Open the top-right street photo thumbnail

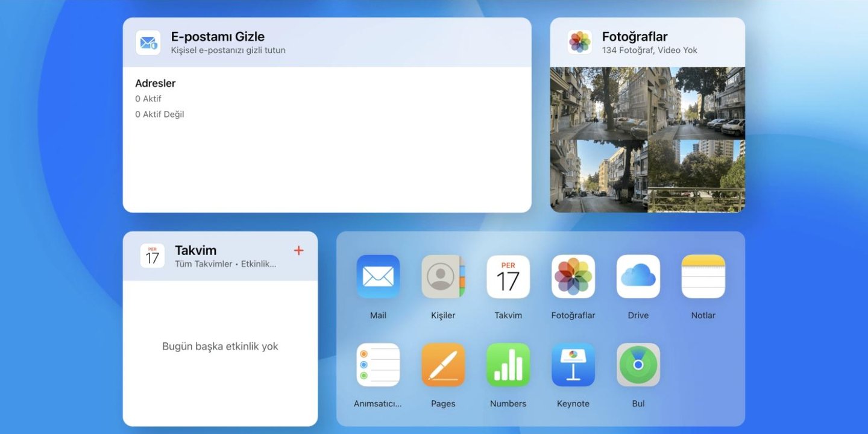coord(697,103)
